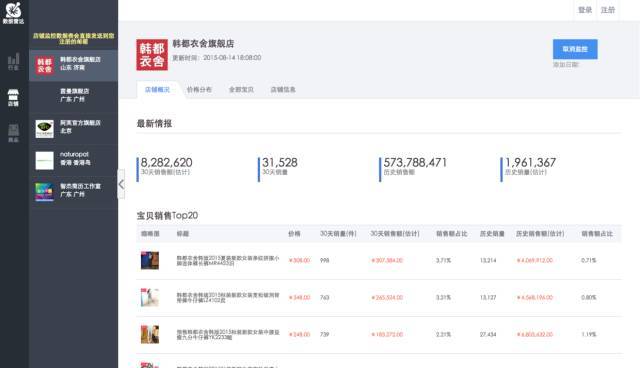This screenshot has height=368, width=640.
Task: Click the 历史销售额(估计) column header
Action: click(x=540, y=234)
